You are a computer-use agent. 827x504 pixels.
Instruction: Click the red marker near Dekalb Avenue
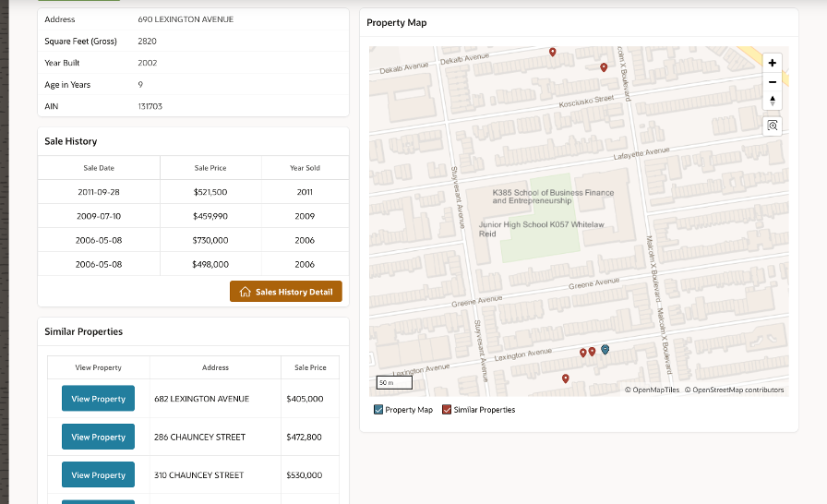coord(552,53)
